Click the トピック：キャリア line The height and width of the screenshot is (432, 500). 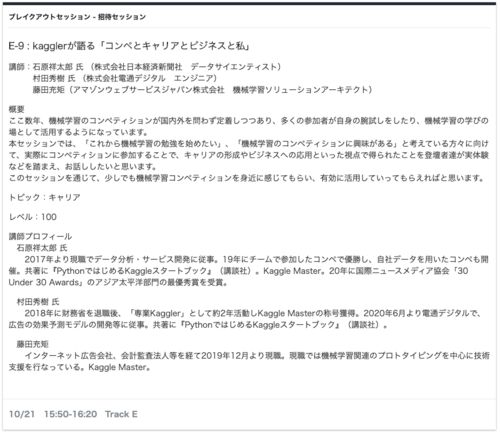44,197
